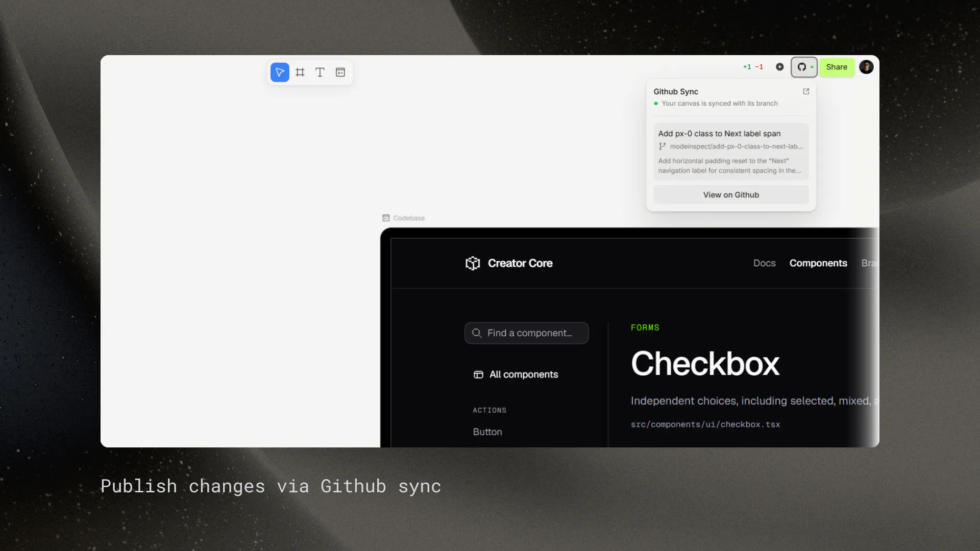Click the 'Independent choices' description text
The width and height of the screenshot is (980, 551).
tap(754, 401)
